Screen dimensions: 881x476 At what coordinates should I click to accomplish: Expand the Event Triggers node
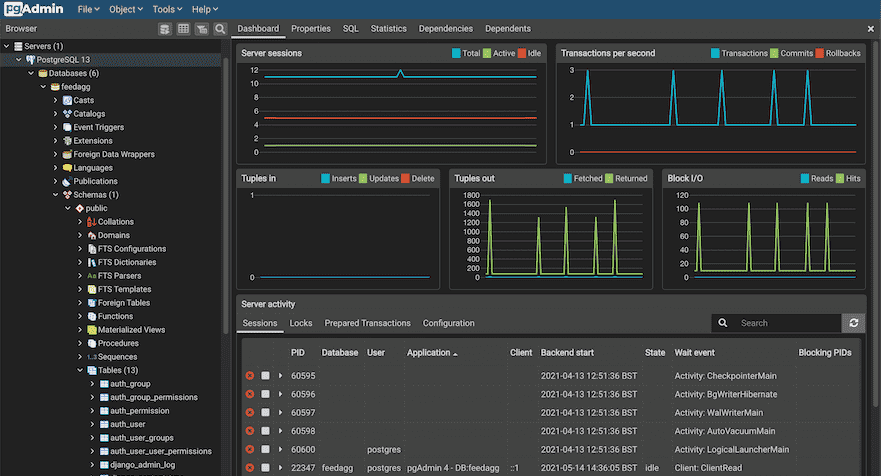[x=55, y=127]
